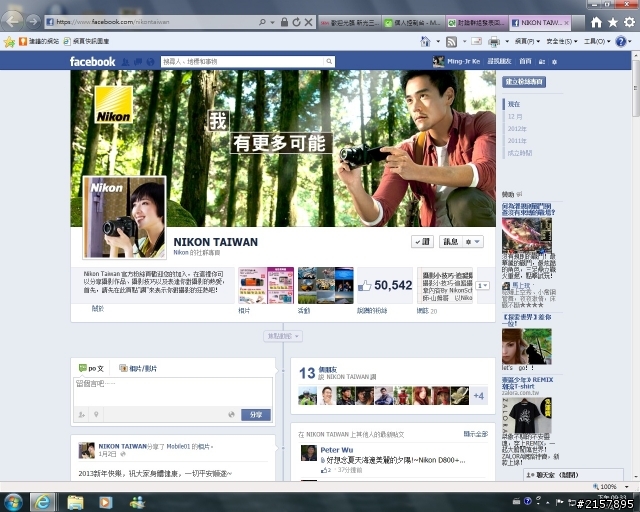The height and width of the screenshot is (512, 640).
Task: Open the 50,542 likes box
Action: point(385,285)
